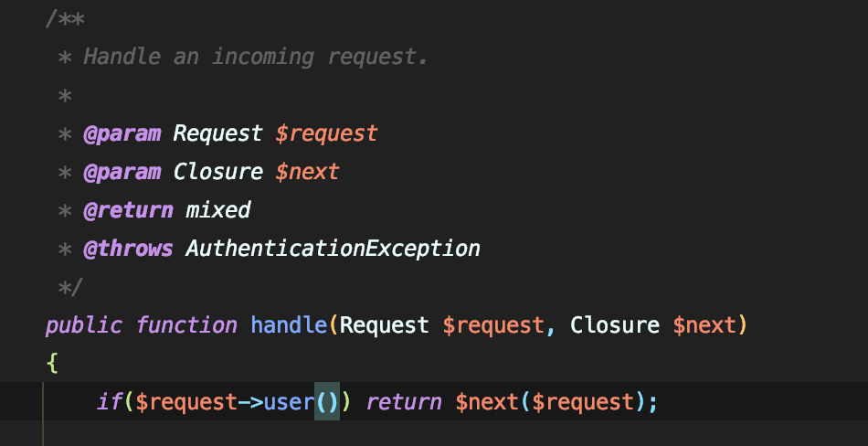Click the Request type hint in the handle signature

(x=385, y=325)
